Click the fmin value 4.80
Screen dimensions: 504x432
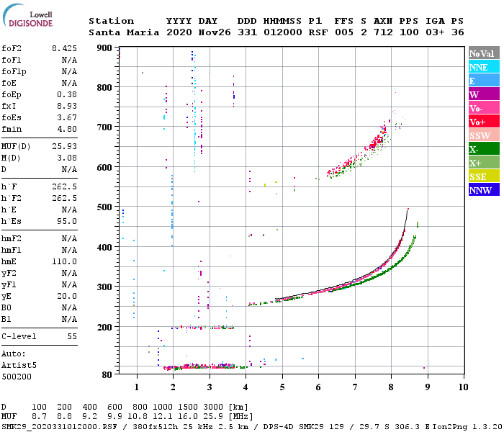click(x=67, y=129)
